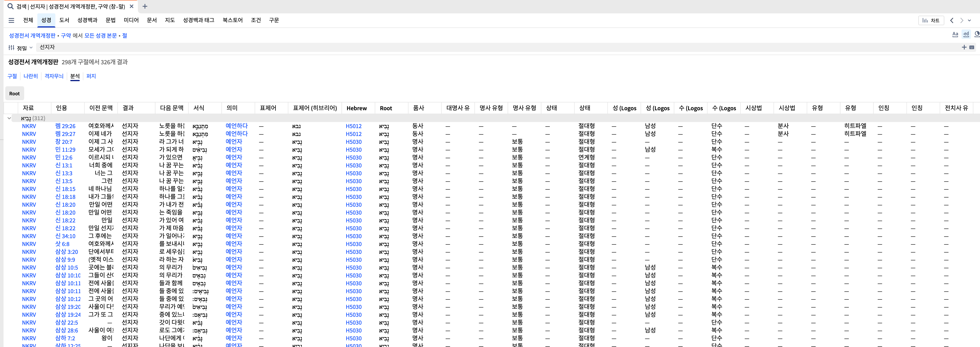Click 예언하다 sense in 렘 29:26 row
This screenshot has height=347, width=980.
coord(237,126)
